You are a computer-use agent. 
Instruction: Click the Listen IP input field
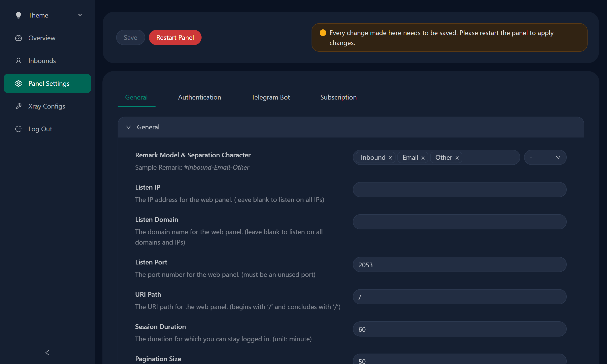(x=459, y=190)
